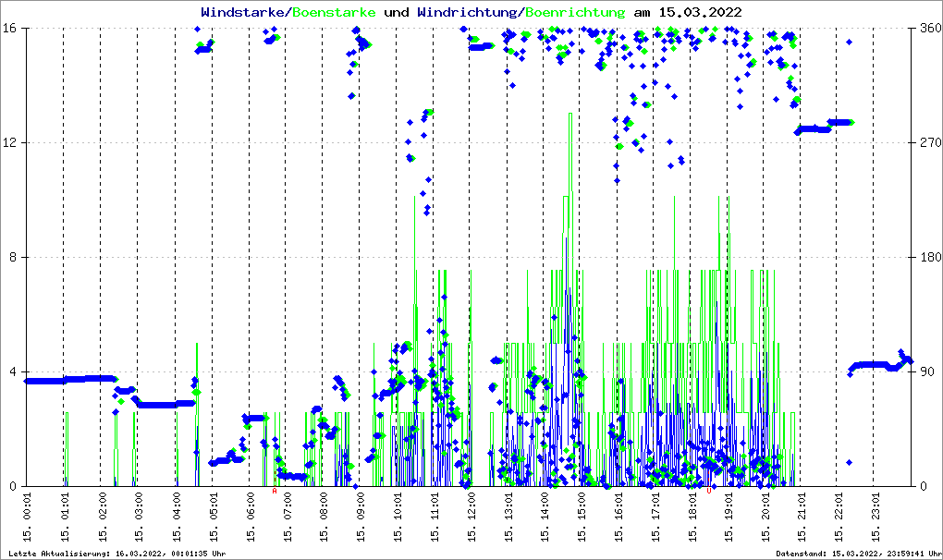Click the green 'Boenstarke' word in the title

click(x=334, y=12)
